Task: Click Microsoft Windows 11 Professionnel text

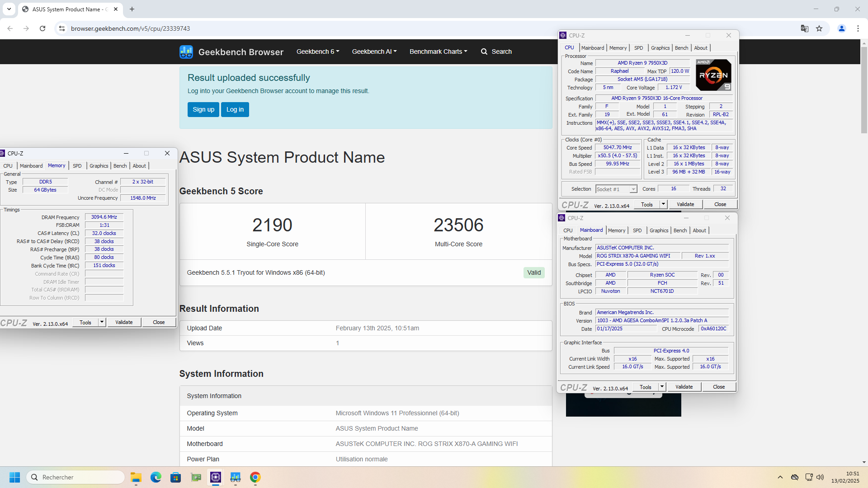Action: [x=397, y=413]
